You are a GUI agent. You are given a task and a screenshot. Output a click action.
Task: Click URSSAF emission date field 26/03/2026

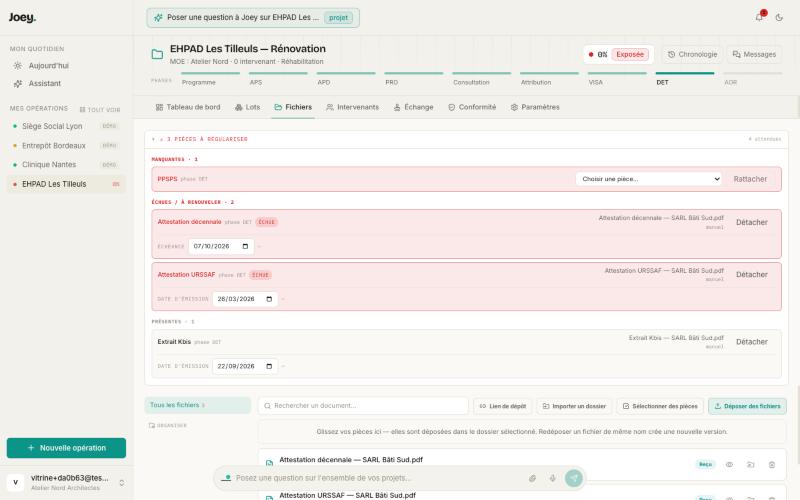(245, 299)
